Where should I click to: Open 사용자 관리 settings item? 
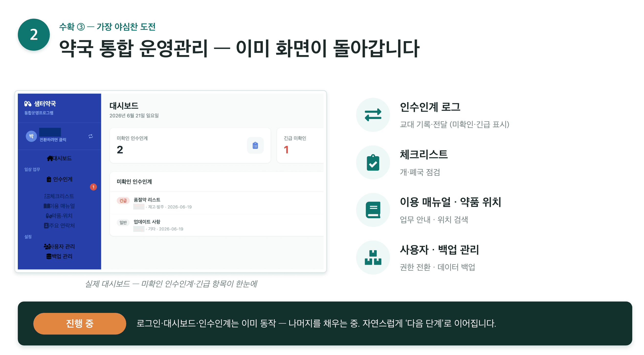[x=59, y=246]
